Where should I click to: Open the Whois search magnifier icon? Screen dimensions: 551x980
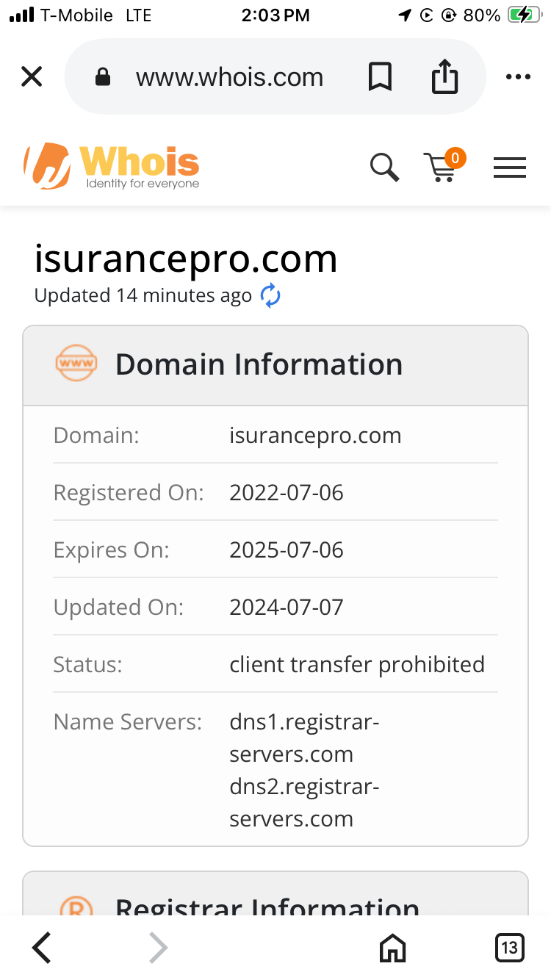(x=384, y=167)
